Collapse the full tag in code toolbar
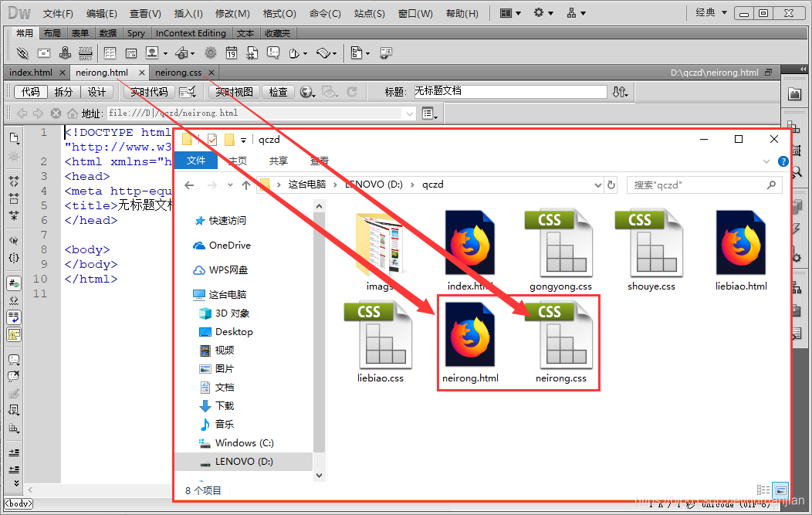Viewport: 812px width, 515px height. tap(14, 181)
